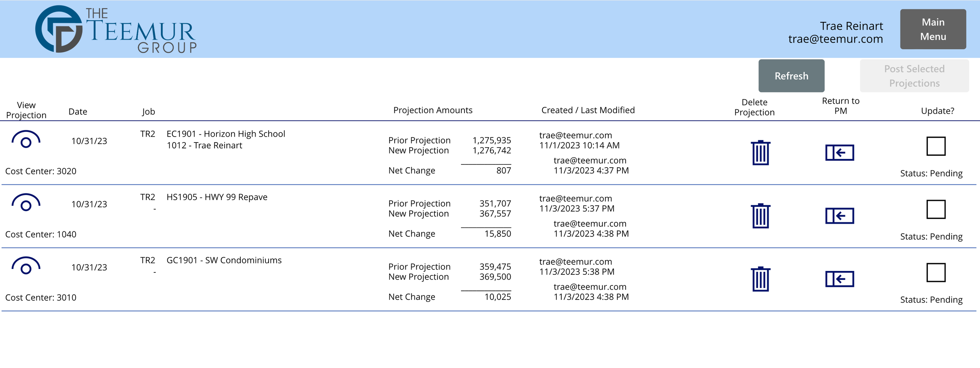Click 'Cost Center: 3010' label

tap(41, 298)
